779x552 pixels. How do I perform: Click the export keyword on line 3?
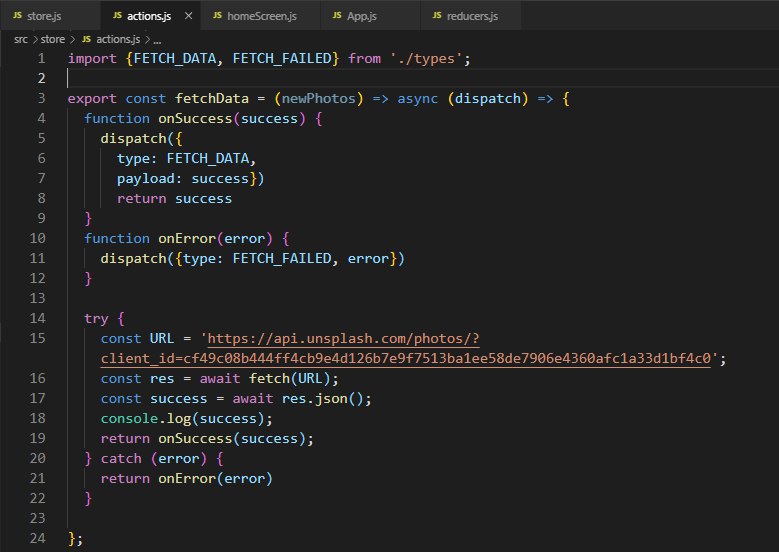[92, 99]
